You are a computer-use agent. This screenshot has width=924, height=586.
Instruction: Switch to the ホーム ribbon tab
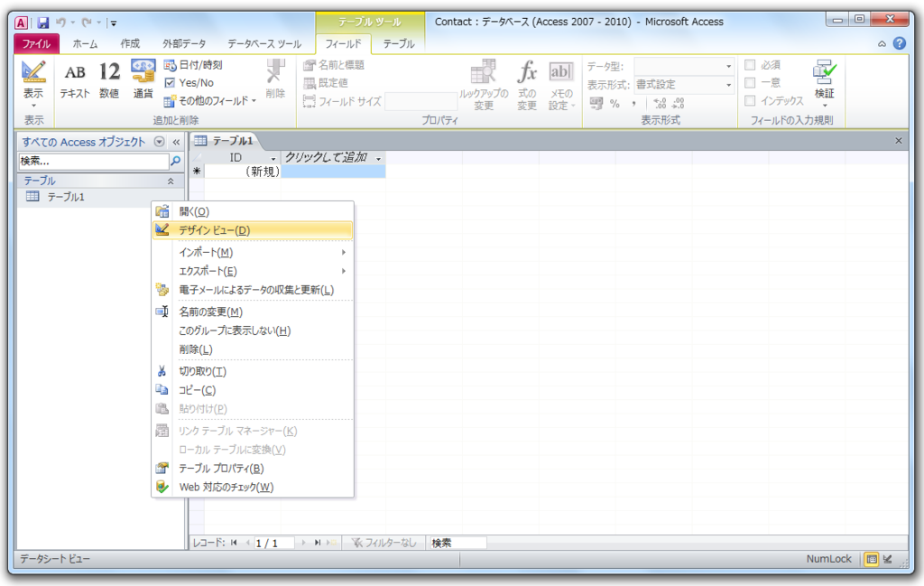86,43
